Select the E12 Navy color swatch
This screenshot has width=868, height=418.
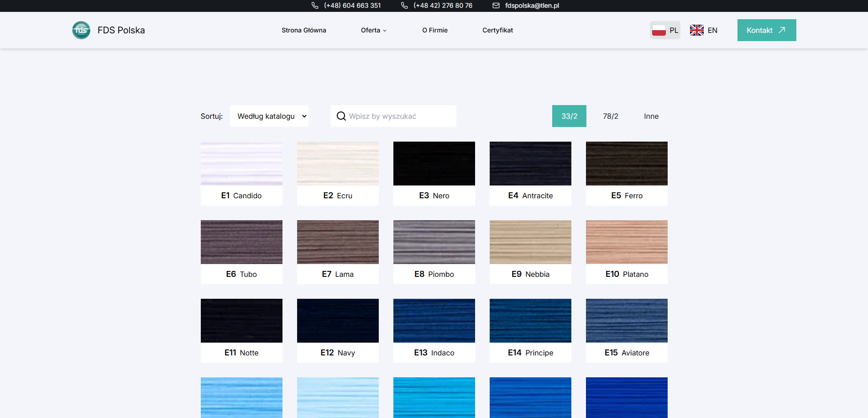338,331
